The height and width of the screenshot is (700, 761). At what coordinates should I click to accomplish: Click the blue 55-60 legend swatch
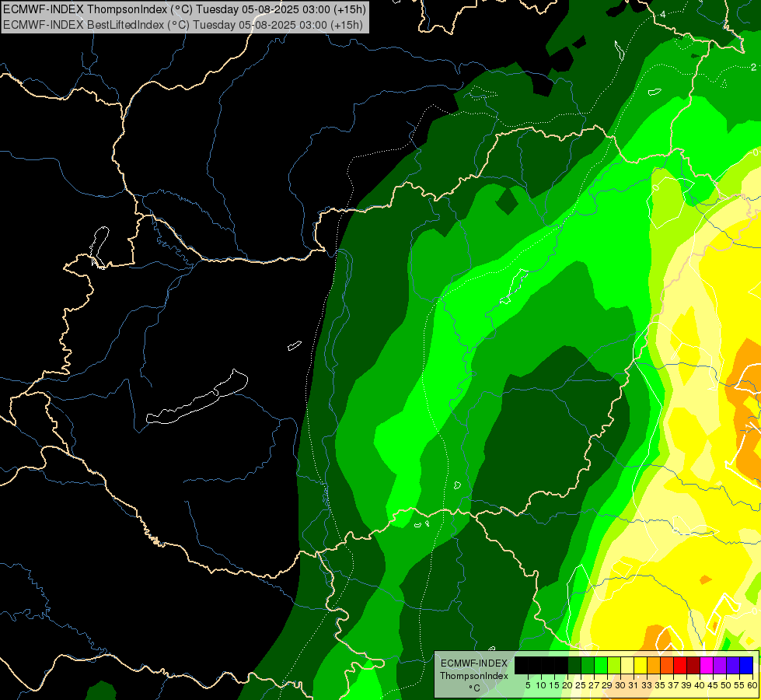[x=746, y=665]
